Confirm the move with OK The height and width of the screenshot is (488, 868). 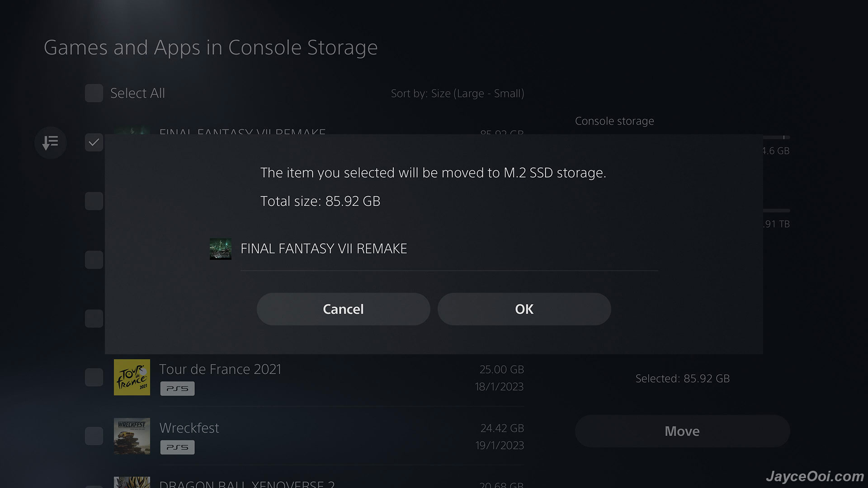(x=524, y=309)
